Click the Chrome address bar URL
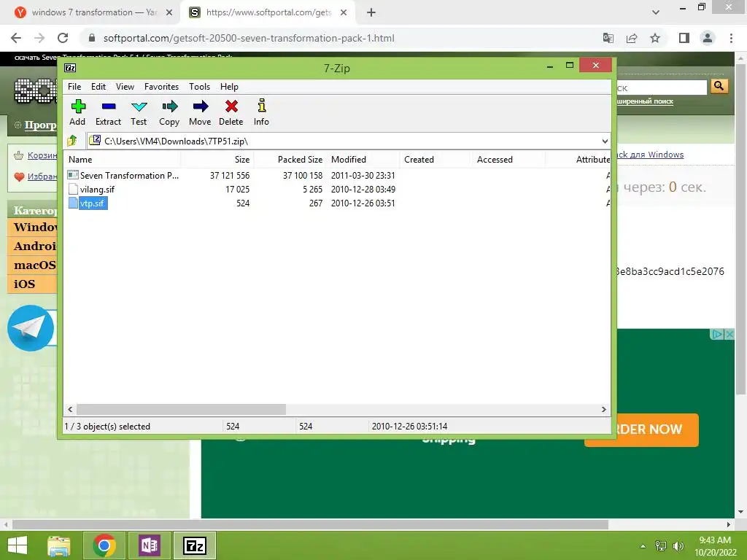The width and height of the screenshot is (747, 560). [x=249, y=38]
